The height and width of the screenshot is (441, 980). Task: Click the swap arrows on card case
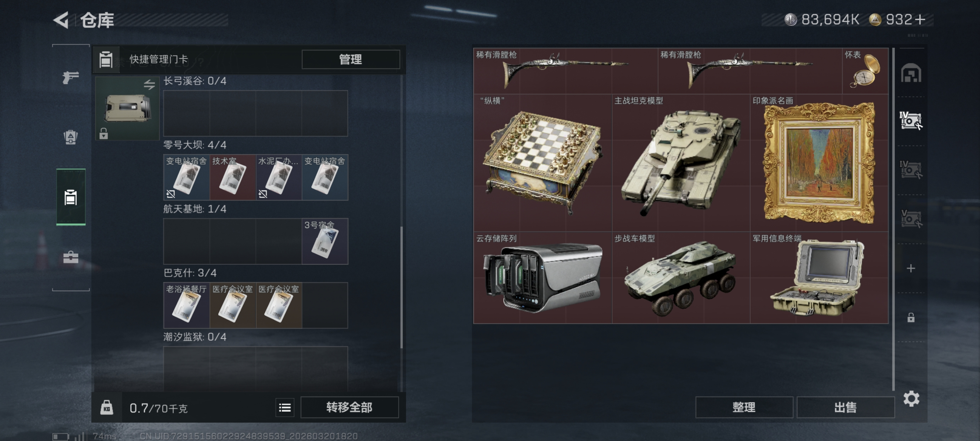pyautogui.click(x=149, y=85)
